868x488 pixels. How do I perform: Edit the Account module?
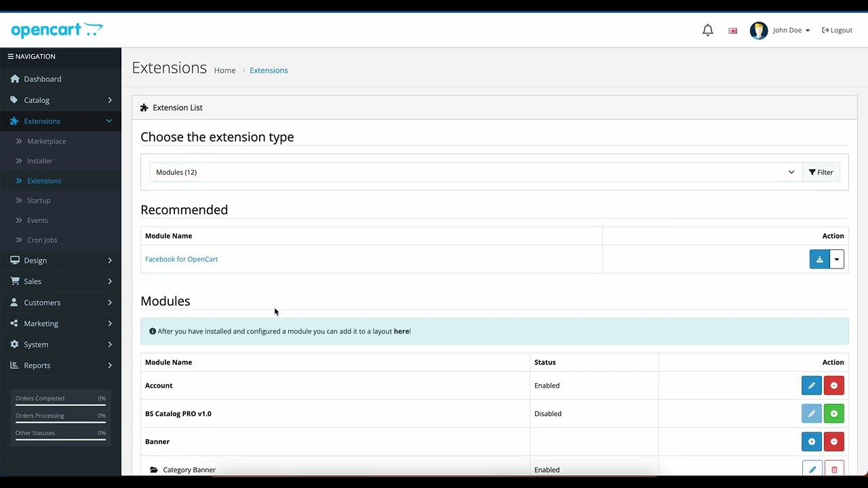812,386
